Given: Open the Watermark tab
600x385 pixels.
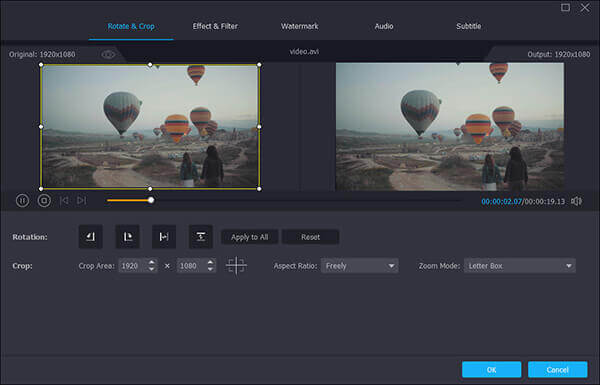Looking at the screenshot, I should (x=300, y=26).
